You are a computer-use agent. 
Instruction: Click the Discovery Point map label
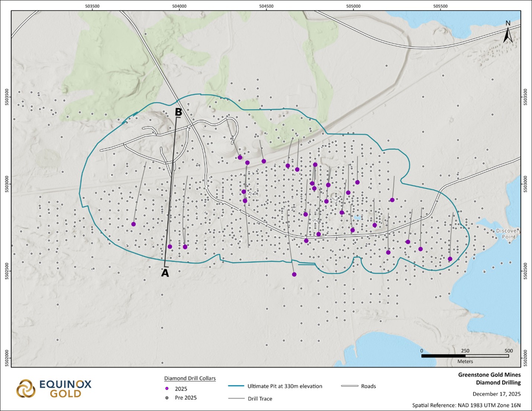[507, 234]
